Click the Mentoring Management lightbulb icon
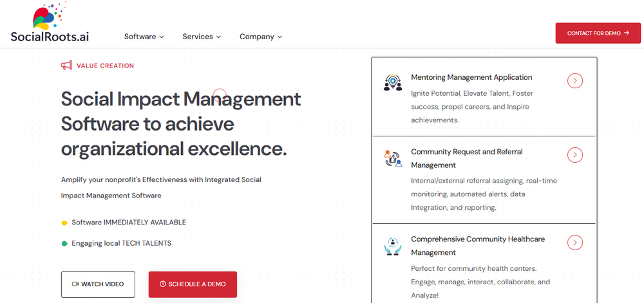The image size is (644, 303). [x=392, y=82]
